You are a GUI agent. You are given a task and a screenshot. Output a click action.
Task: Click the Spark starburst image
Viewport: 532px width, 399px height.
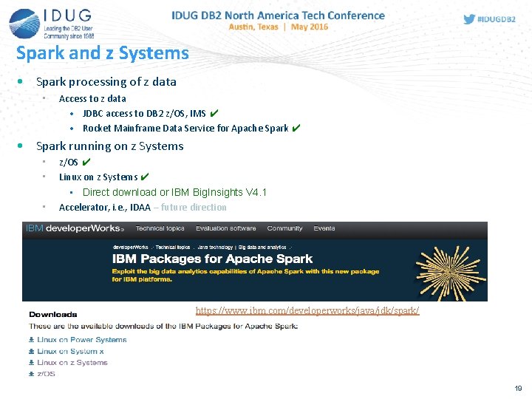(x=450, y=273)
